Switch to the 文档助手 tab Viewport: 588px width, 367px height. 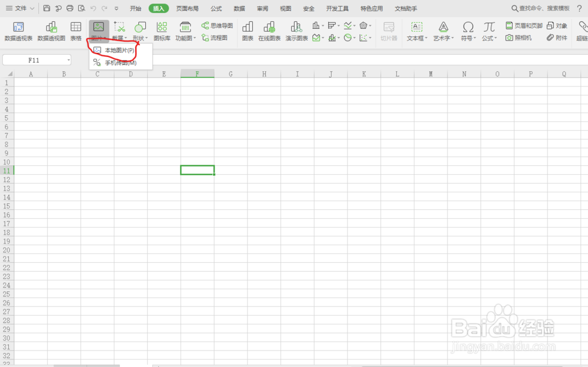point(406,8)
